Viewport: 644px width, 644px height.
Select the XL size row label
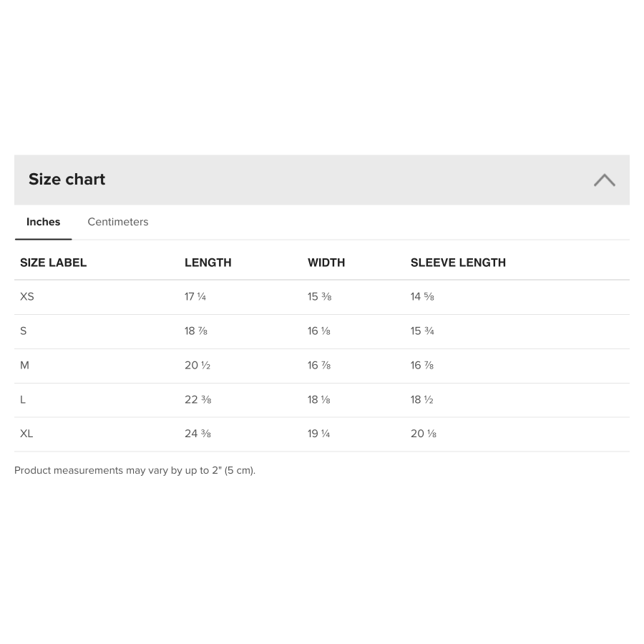pyautogui.click(x=26, y=434)
